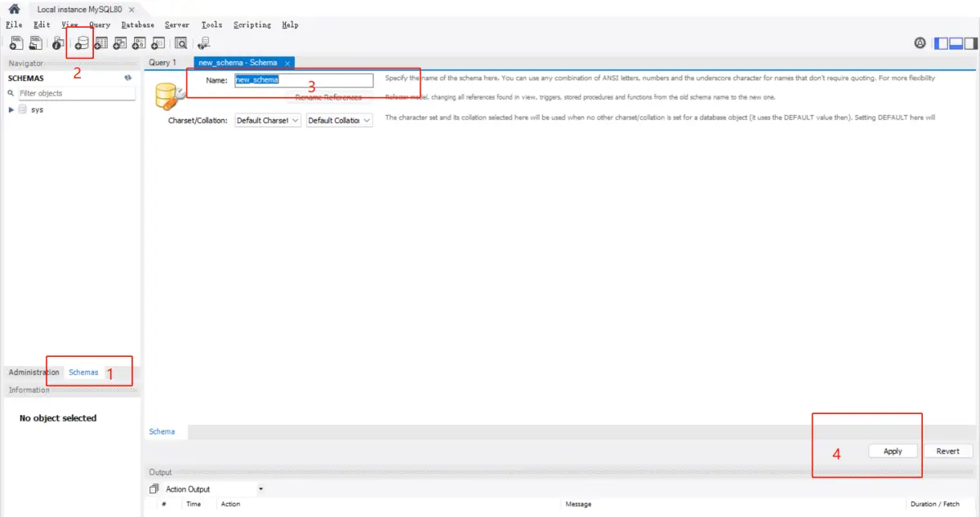Open a new SQL tab for queries
This screenshot has width=980, height=517.
[16, 43]
